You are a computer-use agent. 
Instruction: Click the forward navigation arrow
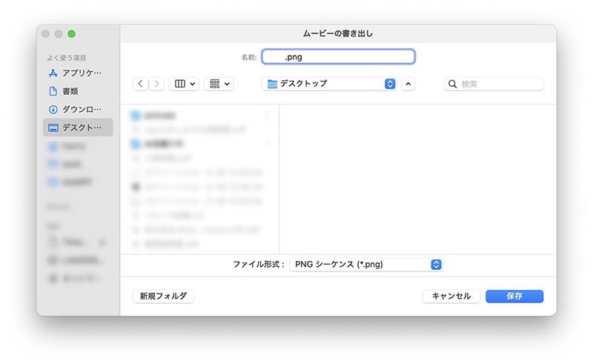[x=156, y=85]
